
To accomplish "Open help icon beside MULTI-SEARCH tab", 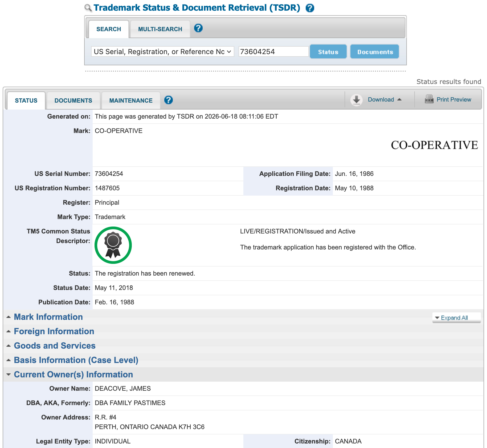I will coord(198,28).
